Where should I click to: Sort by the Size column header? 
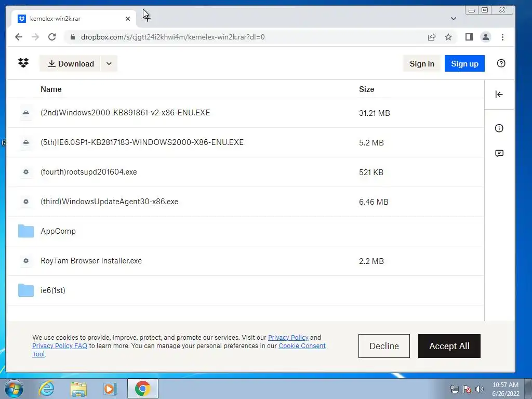click(366, 89)
